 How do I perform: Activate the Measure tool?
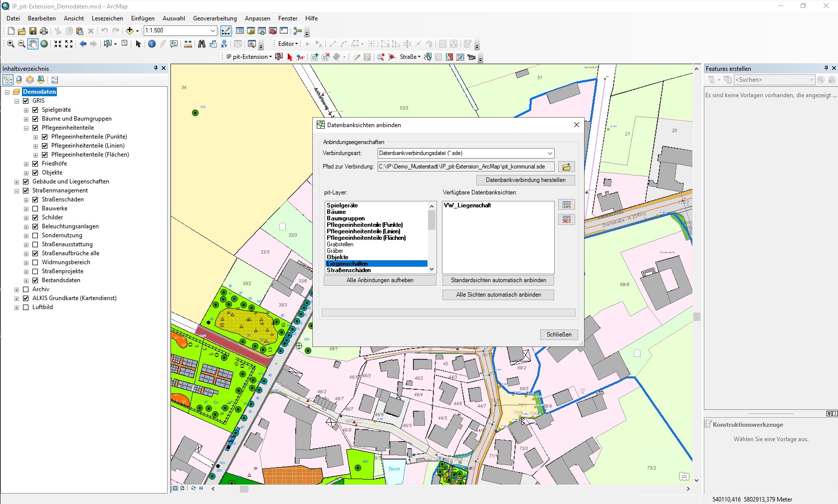tap(188, 44)
